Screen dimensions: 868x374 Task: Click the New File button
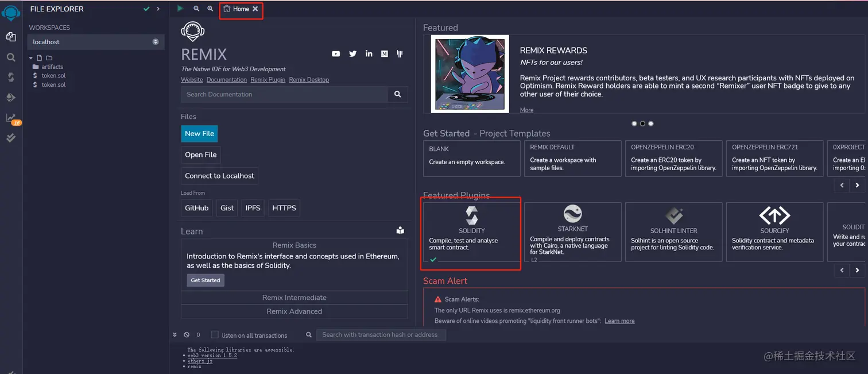199,133
